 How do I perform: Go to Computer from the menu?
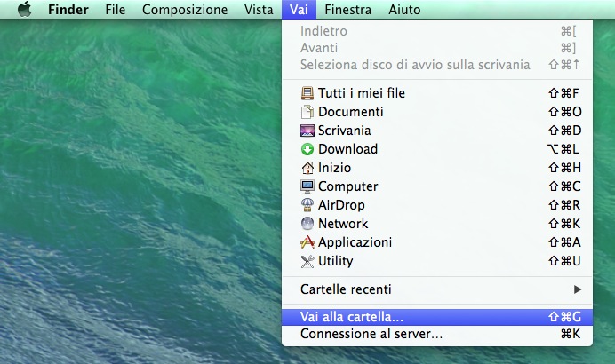[x=437, y=186]
